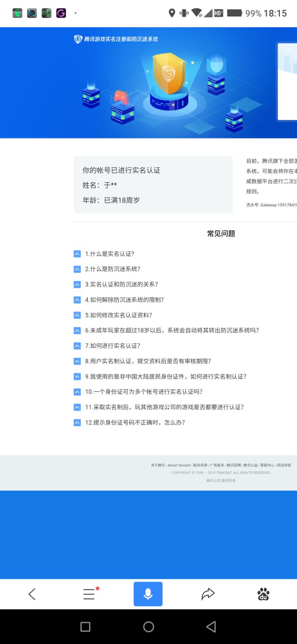297x644 pixels.
Task: Tap the share arrow icon
Action: (208, 594)
